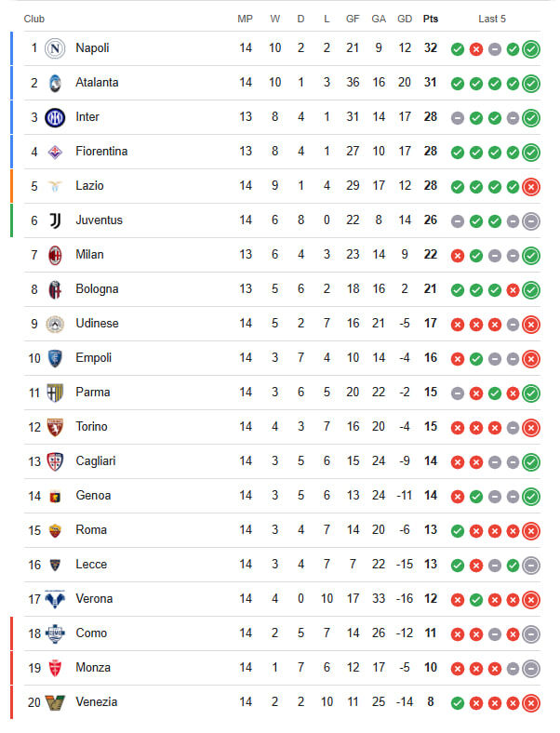This screenshot has height=733, width=560.
Task: Click the Club column header
Action: click(x=34, y=19)
